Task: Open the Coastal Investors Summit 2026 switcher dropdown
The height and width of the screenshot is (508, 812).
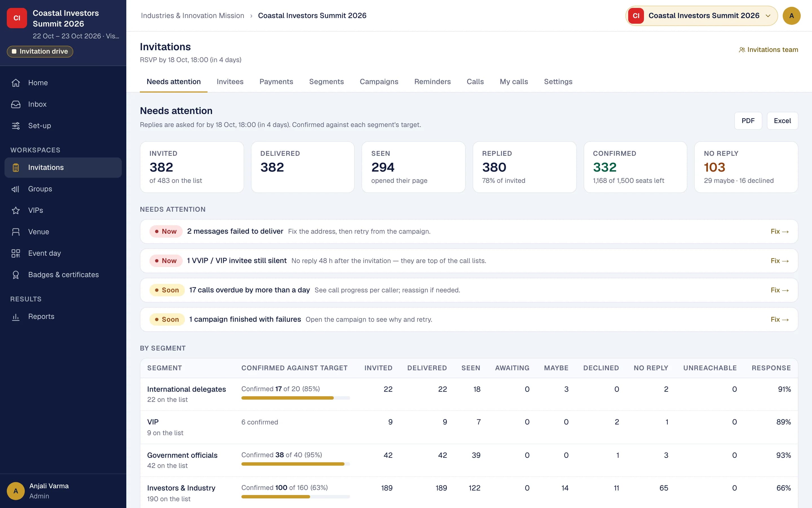Action: click(x=701, y=16)
